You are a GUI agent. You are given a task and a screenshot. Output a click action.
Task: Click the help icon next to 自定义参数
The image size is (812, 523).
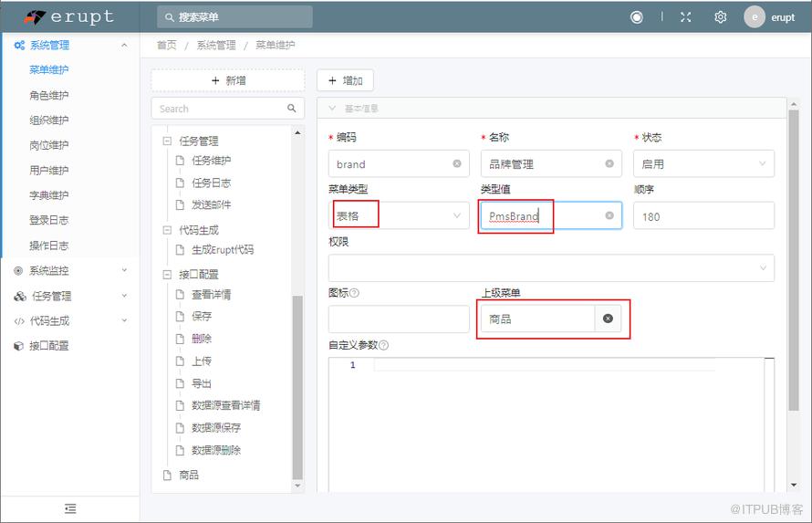[384, 345]
